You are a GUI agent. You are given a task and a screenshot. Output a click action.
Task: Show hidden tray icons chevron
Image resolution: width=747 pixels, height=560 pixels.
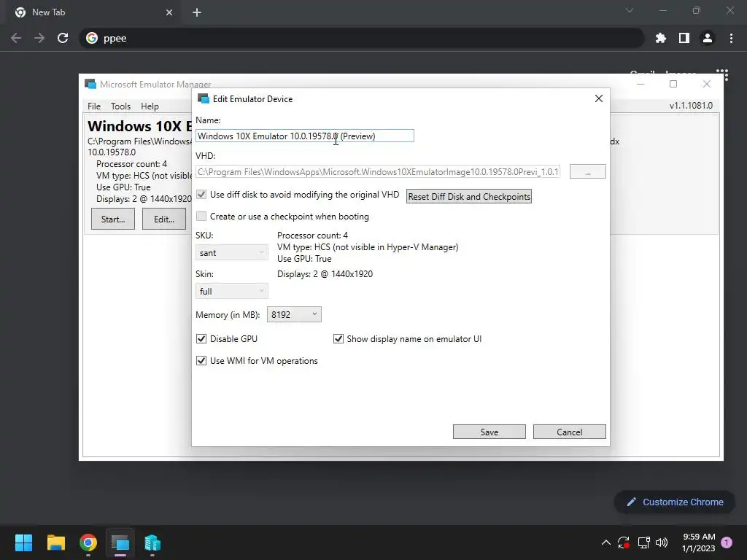click(606, 542)
